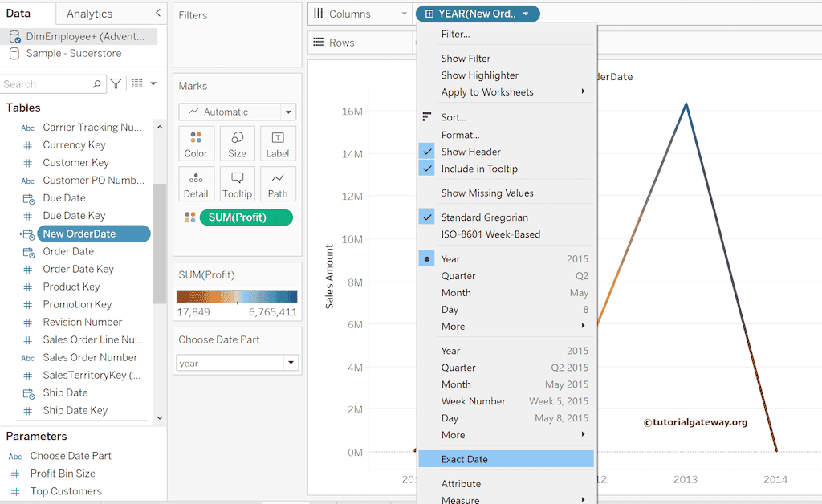This screenshot has height=504, width=822.
Task: Select date part Year showing 2015
Action: pos(506,258)
